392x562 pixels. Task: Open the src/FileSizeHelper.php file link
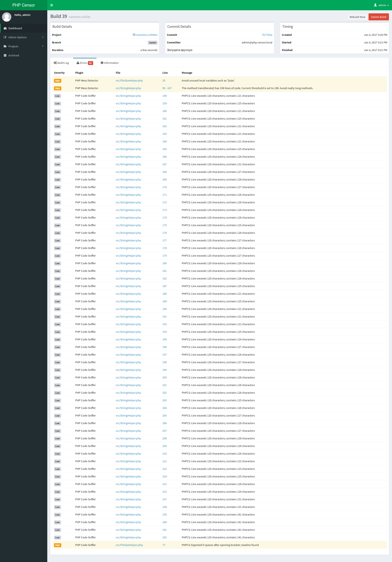(x=129, y=80)
